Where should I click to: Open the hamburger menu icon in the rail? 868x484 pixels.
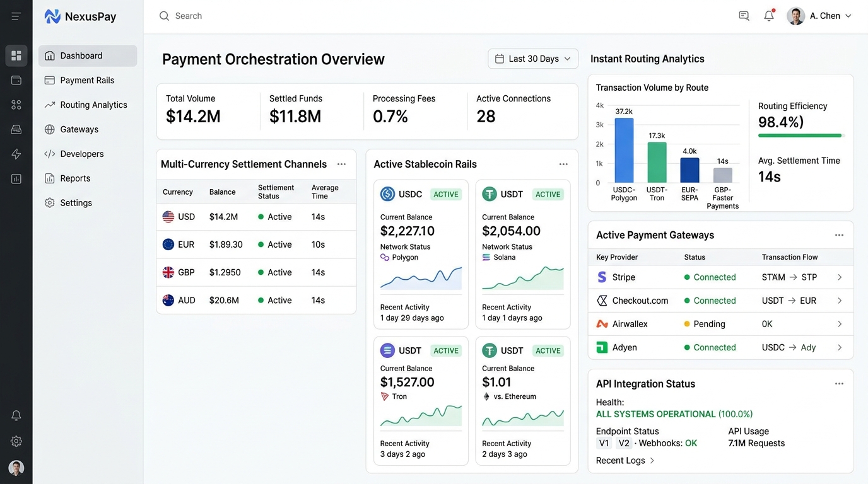pos(16,16)
